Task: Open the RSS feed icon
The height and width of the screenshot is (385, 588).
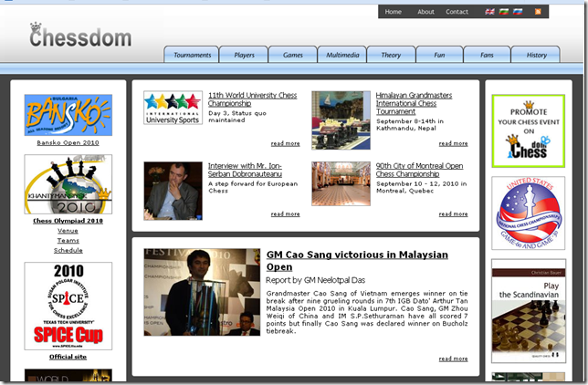Action: [x=538, y=12]
